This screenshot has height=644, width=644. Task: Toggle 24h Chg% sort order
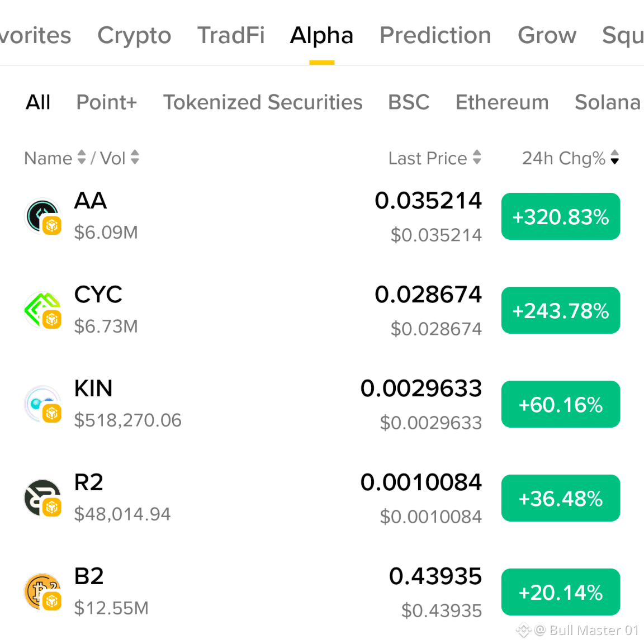[570, 158]
